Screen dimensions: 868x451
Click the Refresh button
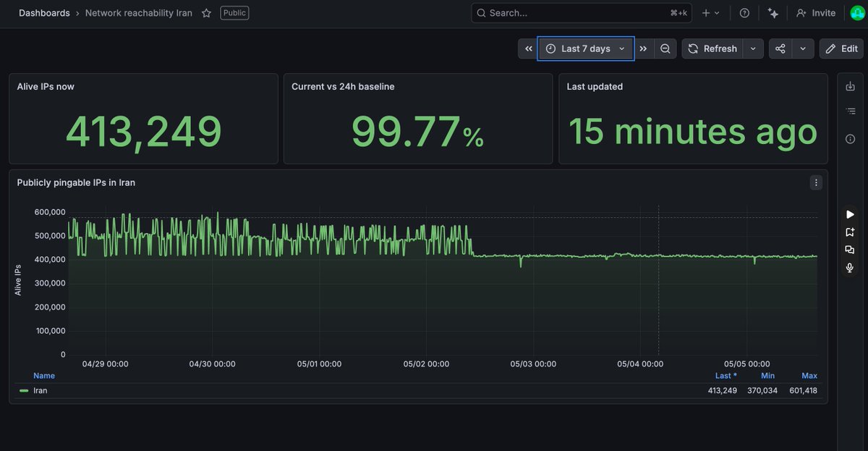point(712,49)
